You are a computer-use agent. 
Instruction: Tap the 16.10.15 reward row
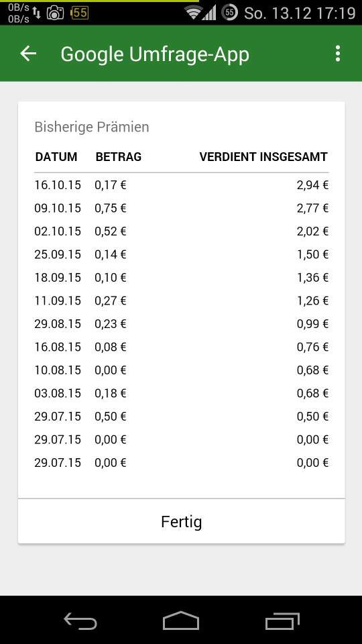[182, 185]
